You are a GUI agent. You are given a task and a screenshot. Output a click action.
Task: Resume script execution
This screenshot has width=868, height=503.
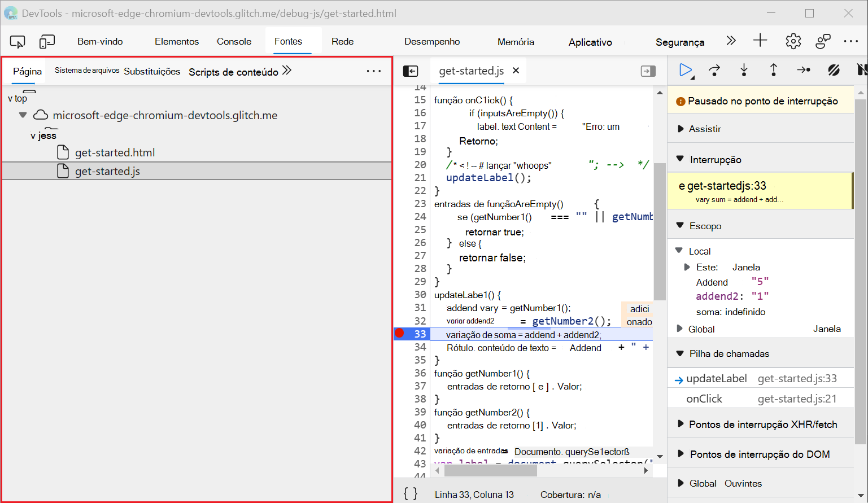coord(686,70)
